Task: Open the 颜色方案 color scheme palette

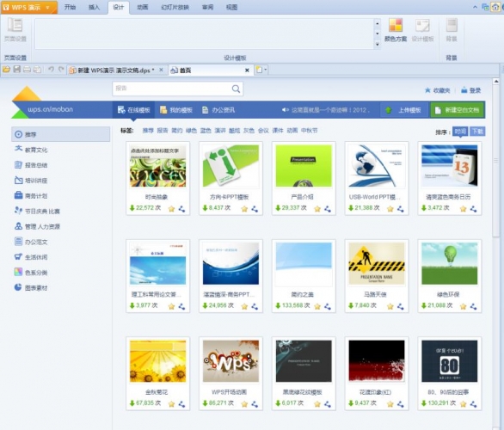Action: pos(396,30)
